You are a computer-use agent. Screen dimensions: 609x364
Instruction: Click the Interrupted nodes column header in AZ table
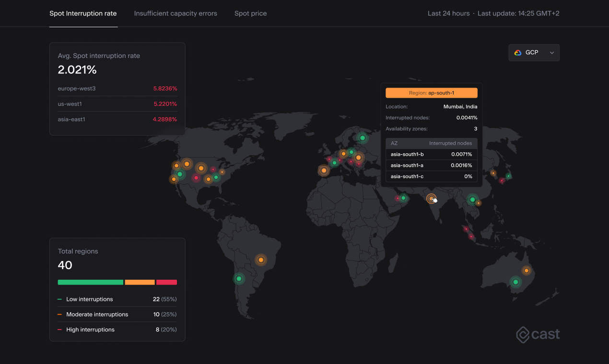point(450,143)
